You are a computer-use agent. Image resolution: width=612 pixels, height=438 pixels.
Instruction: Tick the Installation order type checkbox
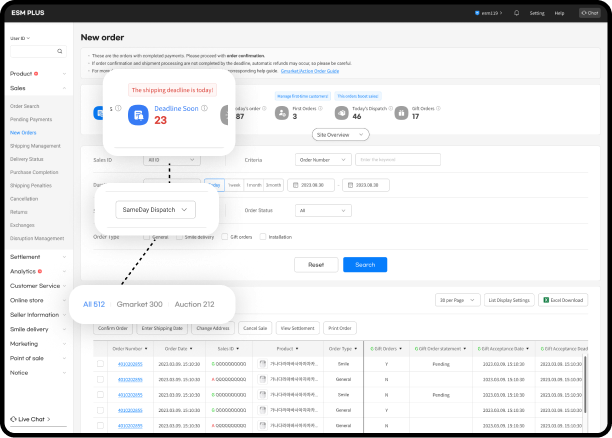(262, 237)
